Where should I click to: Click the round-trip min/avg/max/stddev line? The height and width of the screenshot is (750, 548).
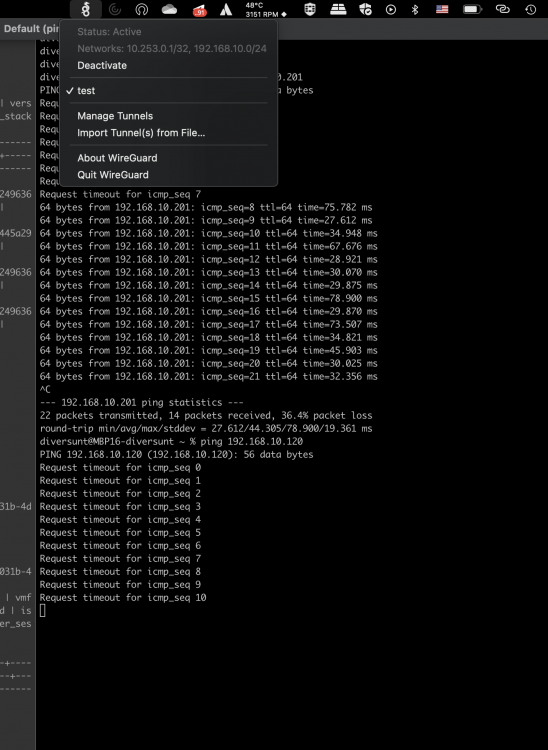[x=206, y=429]
